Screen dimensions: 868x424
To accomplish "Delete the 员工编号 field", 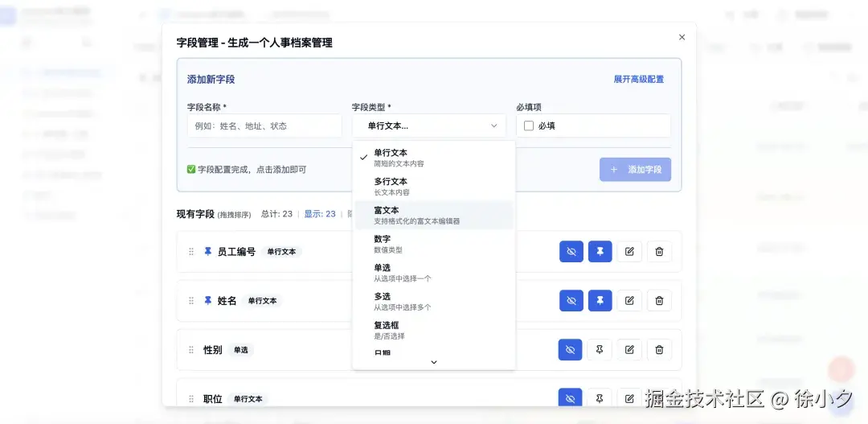I will point(659,252).
